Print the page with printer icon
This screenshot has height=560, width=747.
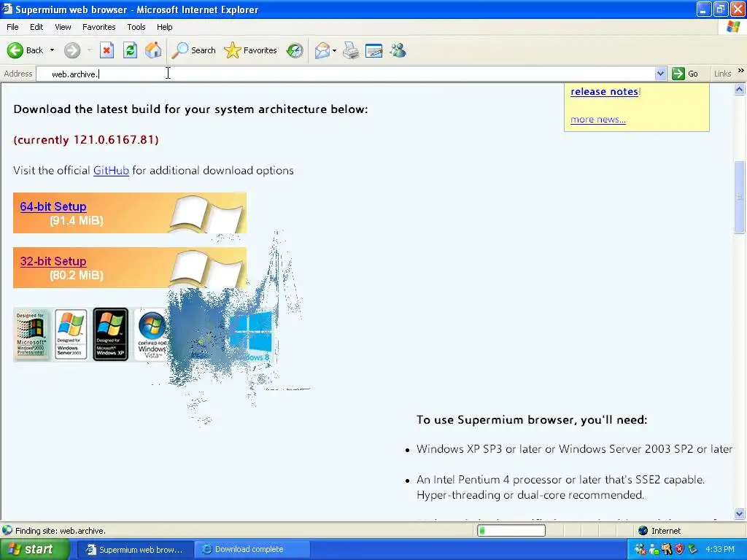351,50
